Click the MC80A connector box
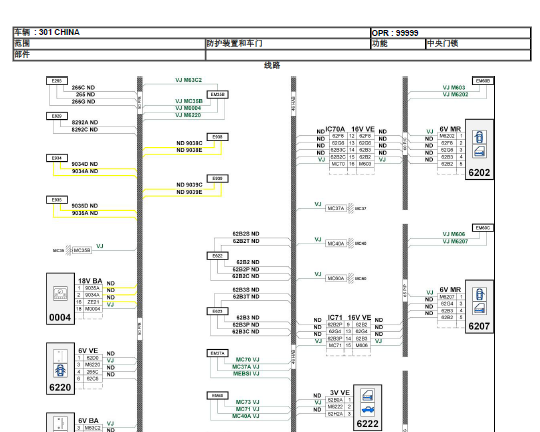Viewport: 540px width, 432px height. (x=336, y=278)
